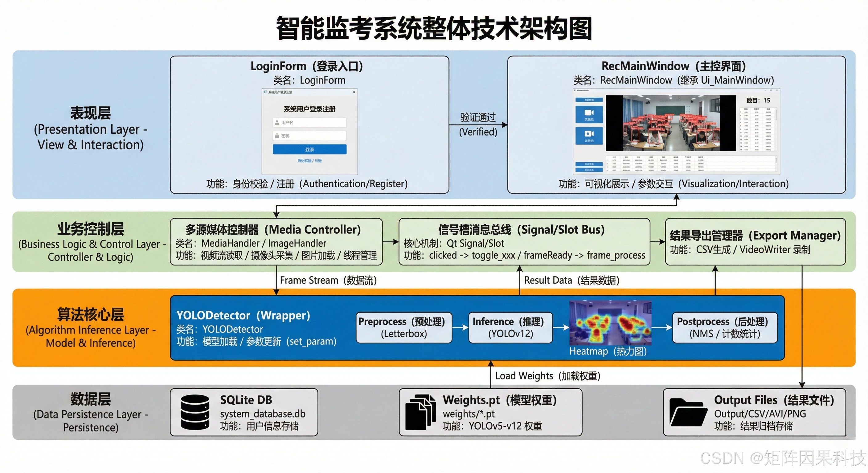The width and height of the screenshot is (868, 473).
Task: Click the 数目: 15 count label
Action: [758, 100]
